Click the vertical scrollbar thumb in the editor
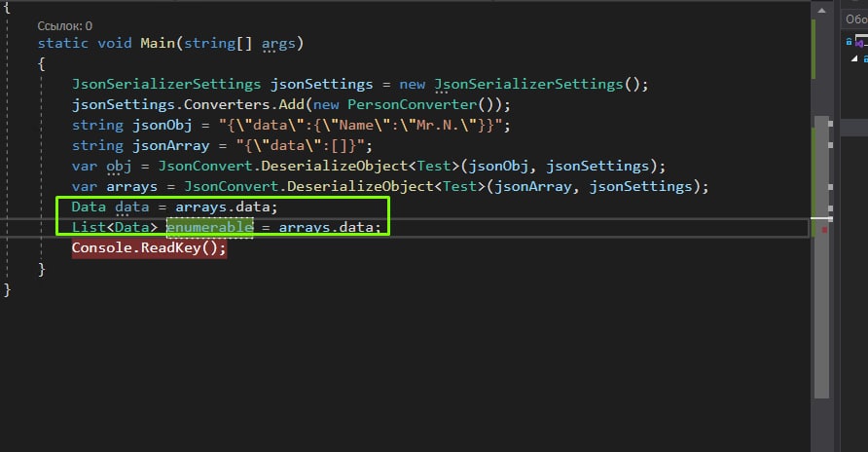The width and height of the screenshot is (868, 452). (x=821, y=256)
